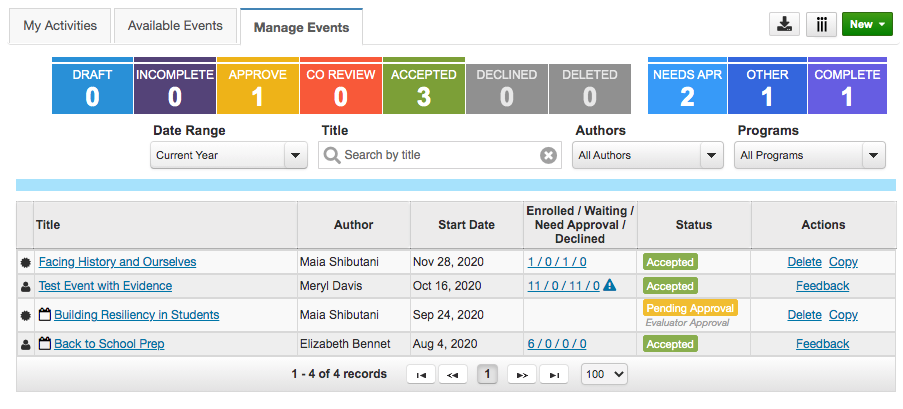Viewport: 903px width, 409px height.
Task: Click the calendar icon beside Back to School Prep
Action: coord(44,344)
